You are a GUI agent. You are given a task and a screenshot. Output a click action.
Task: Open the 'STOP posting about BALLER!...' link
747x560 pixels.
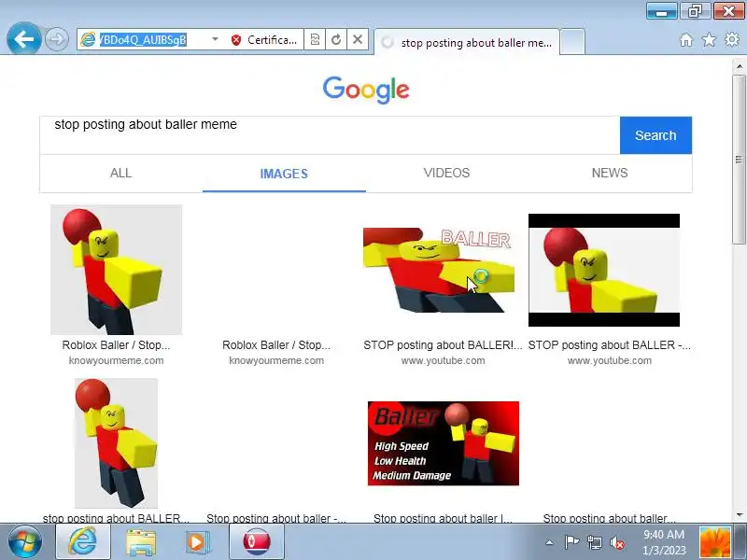pyautogui.click(x=443, y=344)
